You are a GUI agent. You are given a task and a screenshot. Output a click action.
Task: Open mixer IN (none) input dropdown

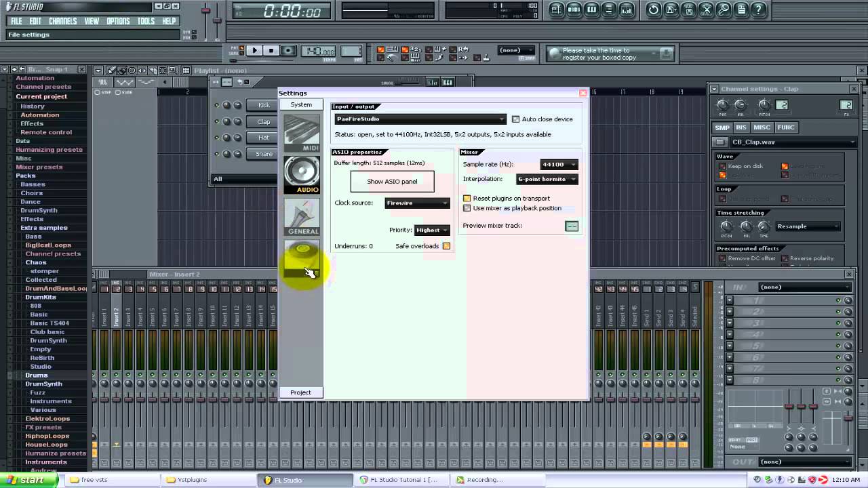tap(805, 287)
